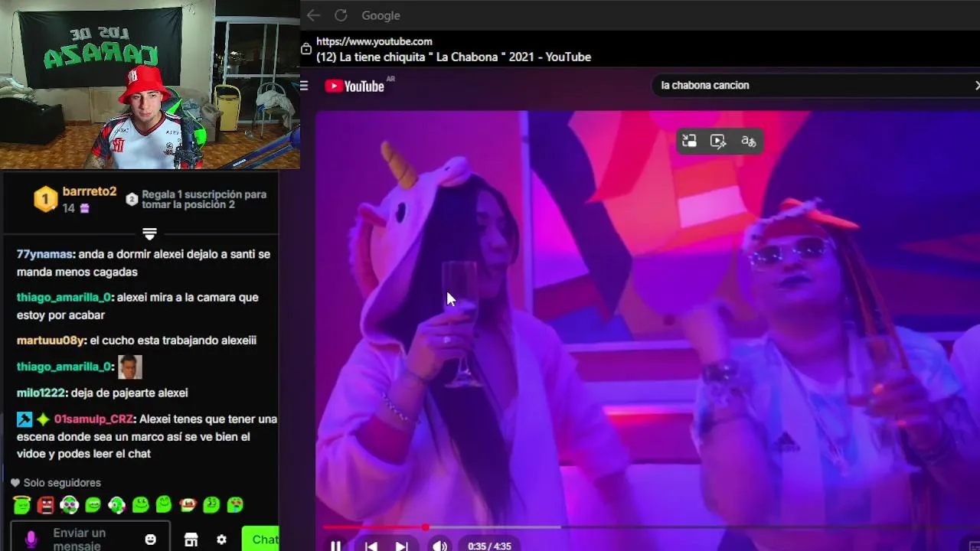Insert the first green headphones emote
The width and height of the screenshot is (980, 551).
[70, 504]
